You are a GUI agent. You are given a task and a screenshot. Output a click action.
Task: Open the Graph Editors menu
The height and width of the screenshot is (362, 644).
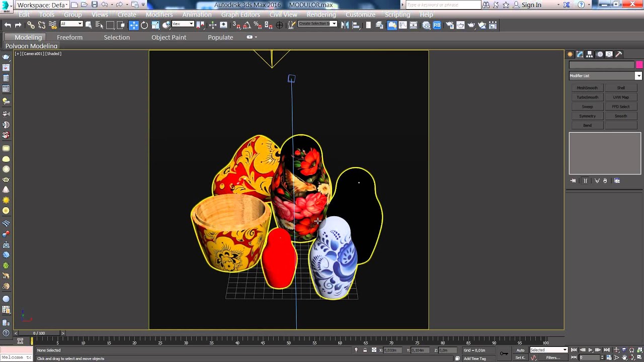(x=240, y=15)
